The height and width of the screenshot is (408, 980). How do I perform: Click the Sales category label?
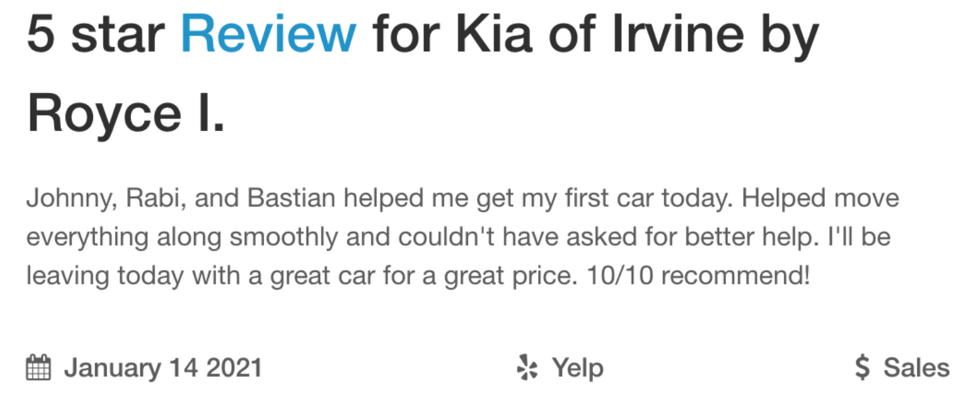click(916, 368)
